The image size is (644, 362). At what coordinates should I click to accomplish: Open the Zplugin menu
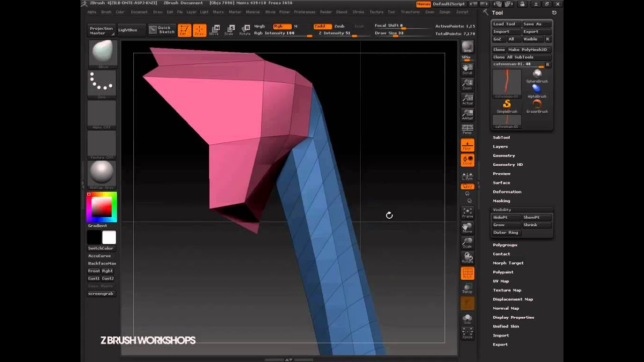point(445,12)
